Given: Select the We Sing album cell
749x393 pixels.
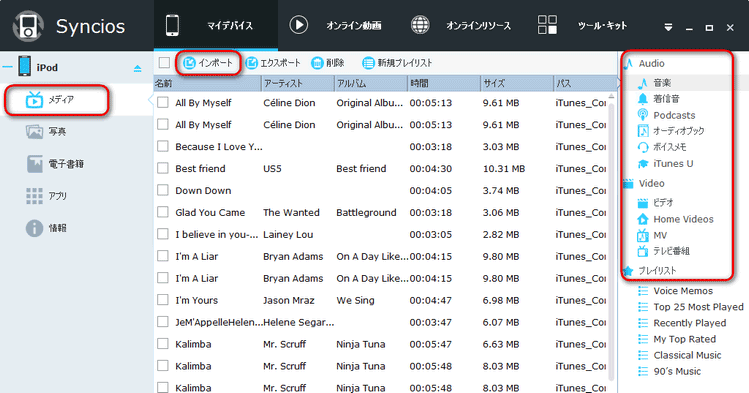Looking at the screenshot, I should click(x=355, y=300).
